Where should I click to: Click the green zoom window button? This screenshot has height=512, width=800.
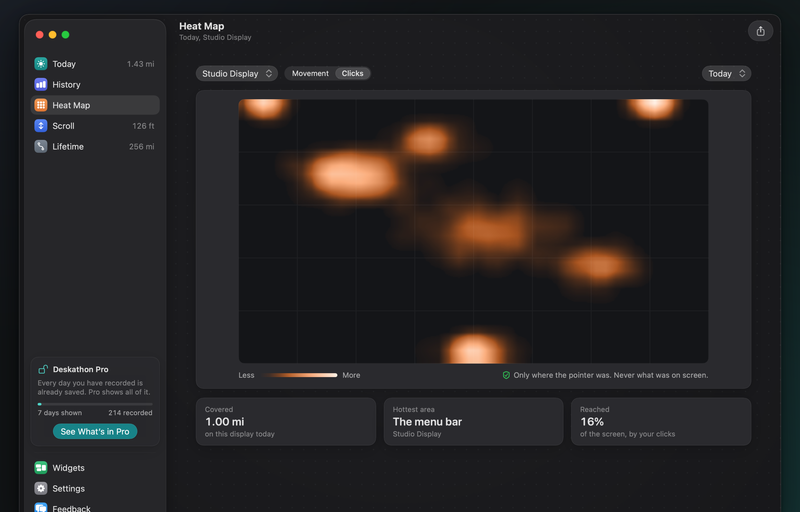65,35
